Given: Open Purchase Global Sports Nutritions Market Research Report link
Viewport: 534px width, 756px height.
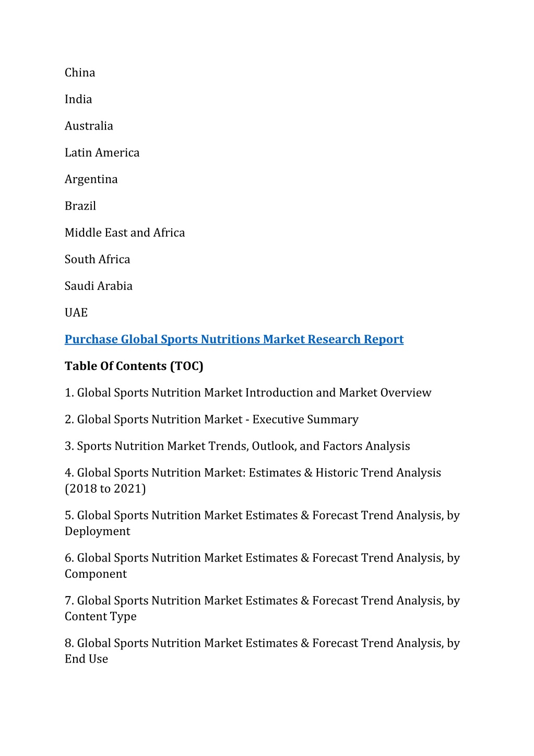Looking at the screenshot, I should click(x=234, y=340).
